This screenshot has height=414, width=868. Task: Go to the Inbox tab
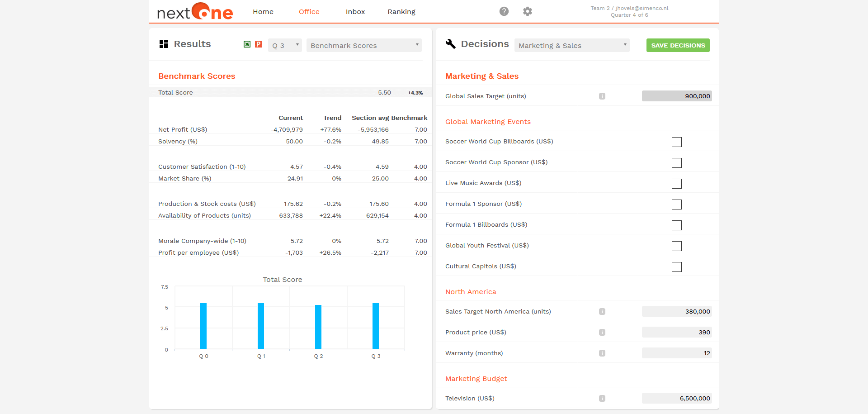(x=355, y=12)
